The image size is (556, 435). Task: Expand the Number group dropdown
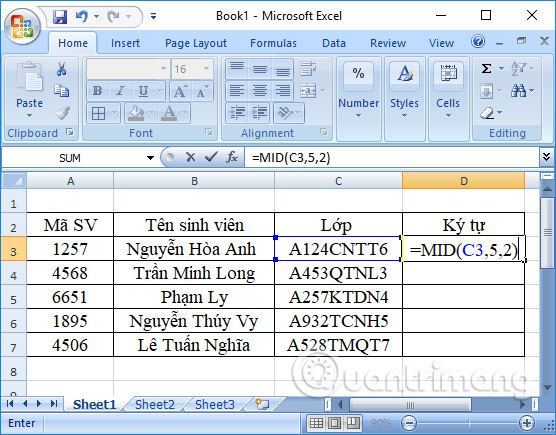358,116
